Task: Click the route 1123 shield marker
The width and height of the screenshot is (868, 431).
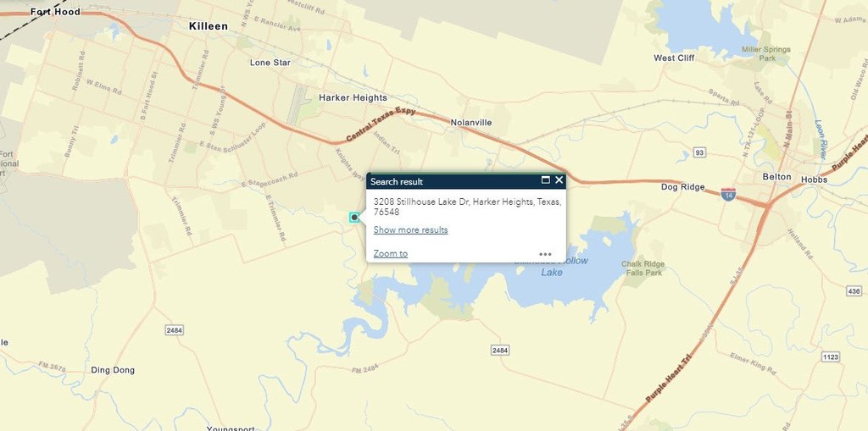Action: [831, 356]
